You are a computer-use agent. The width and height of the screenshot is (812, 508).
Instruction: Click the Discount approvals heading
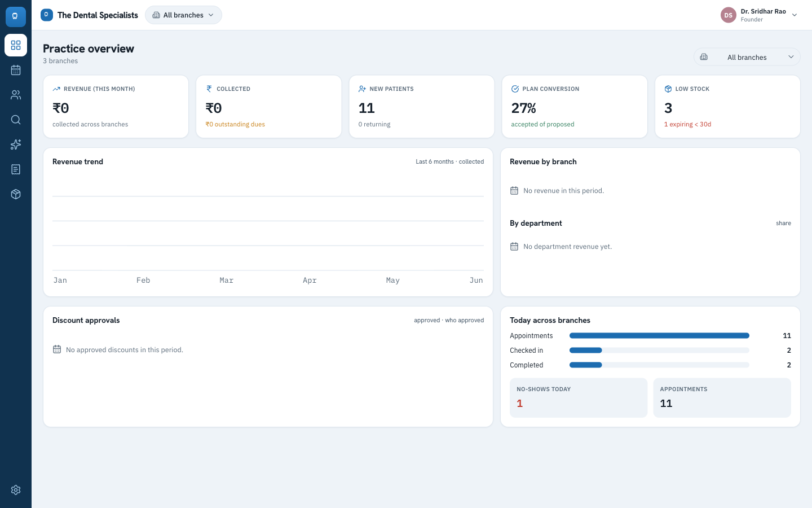coord(86,320)
